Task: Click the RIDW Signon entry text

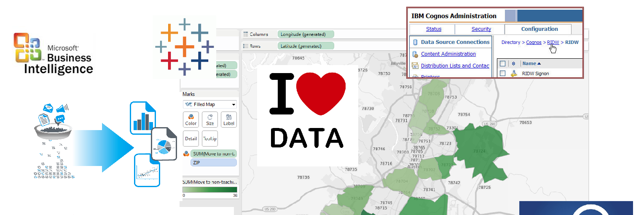Action: coord(535,73)
